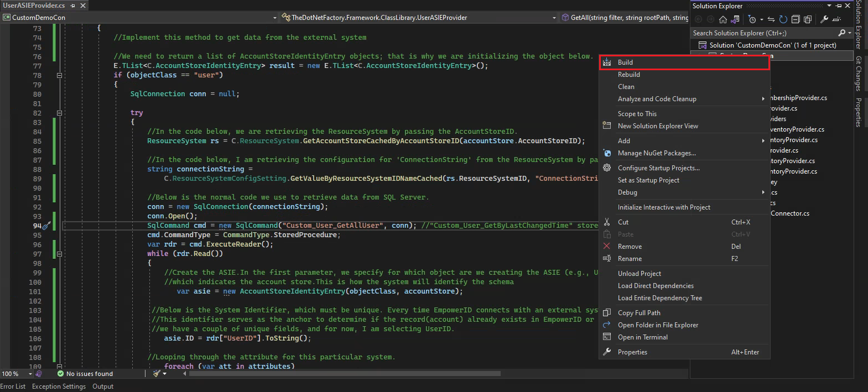Image resolution: width=868 pixels, height=392 pixels.
Task: Click the editor horizontal scrollbar
Action: 345,374
